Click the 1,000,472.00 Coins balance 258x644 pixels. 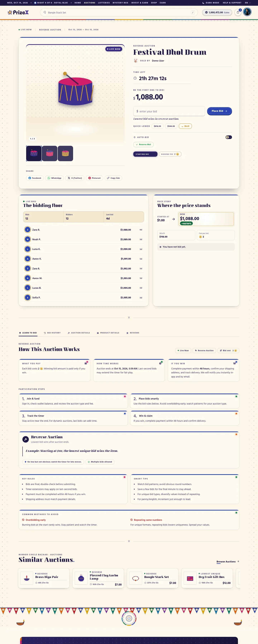[217, 12]
